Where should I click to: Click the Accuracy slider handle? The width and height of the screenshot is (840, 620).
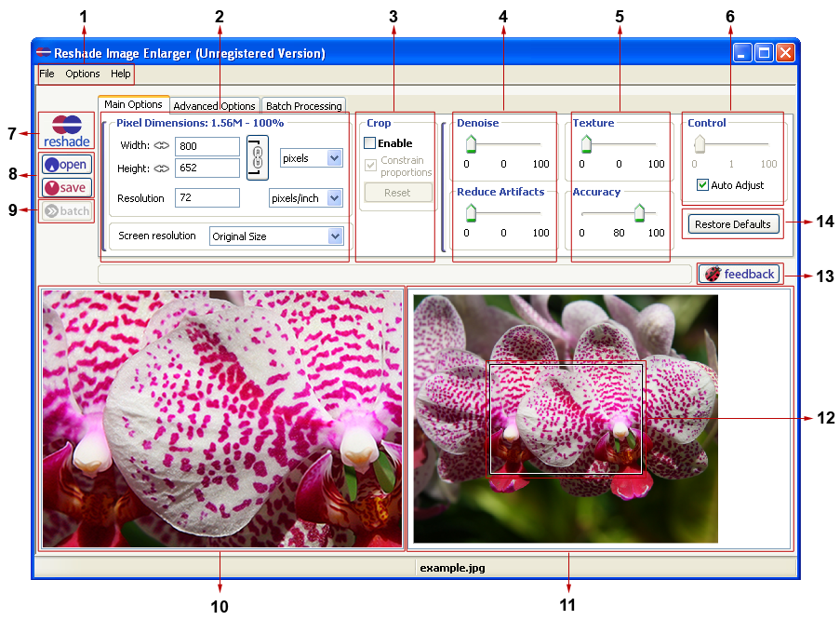point(639,215)
